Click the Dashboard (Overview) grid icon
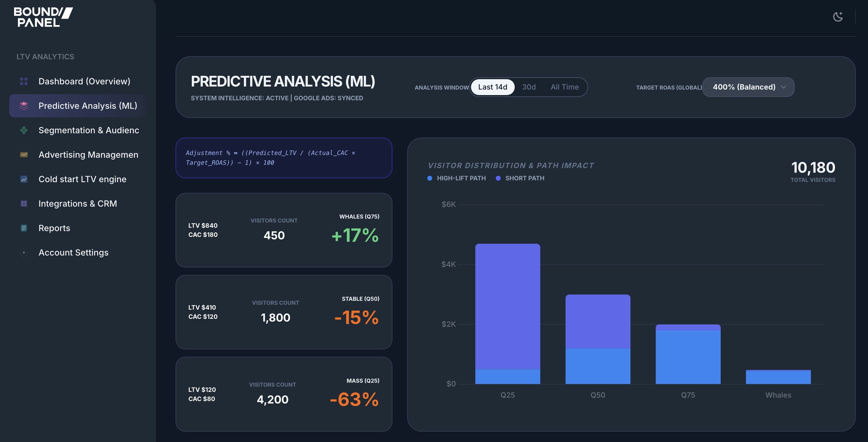 (23, 81)
